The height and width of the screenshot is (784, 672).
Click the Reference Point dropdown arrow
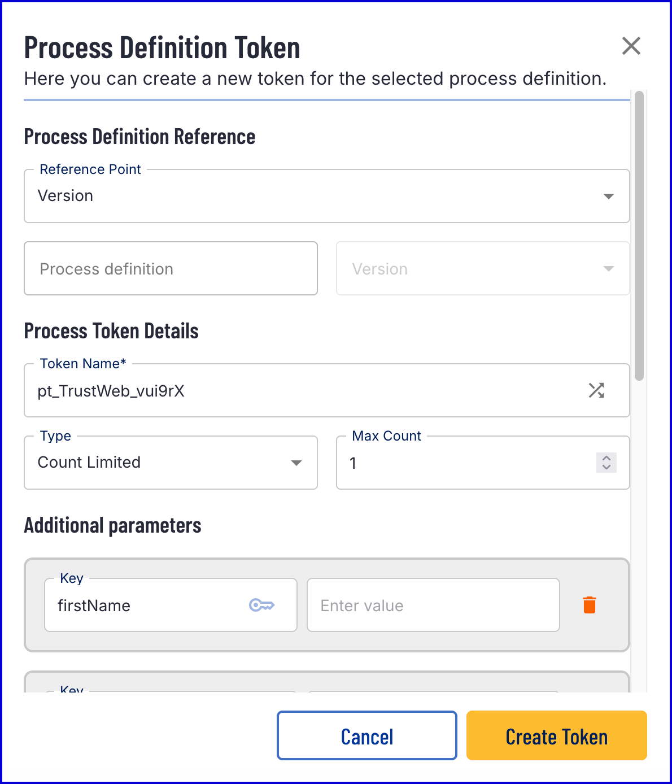[x=608, y=196]
